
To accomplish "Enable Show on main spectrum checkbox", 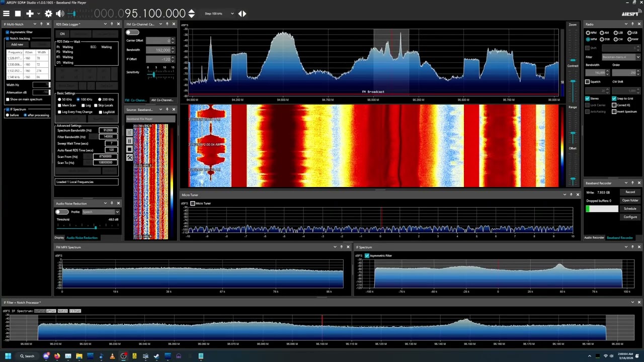I will click(8, 99).
